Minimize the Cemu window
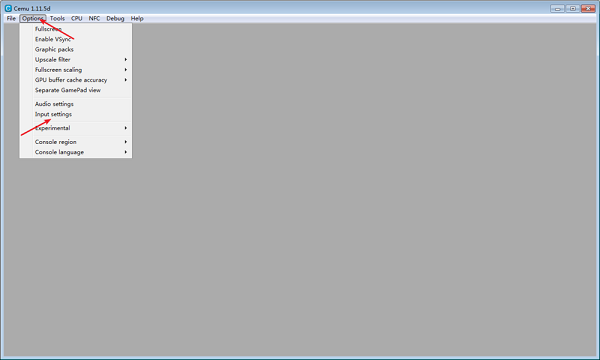Image resolution: width=600 pixels, height=360 pixels. (x=557, y=8)
